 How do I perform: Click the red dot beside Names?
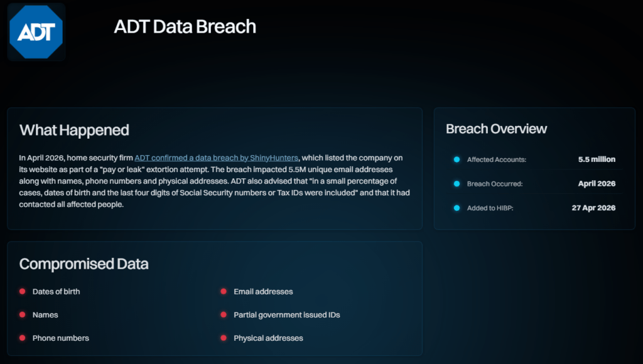tap(22, 315)
